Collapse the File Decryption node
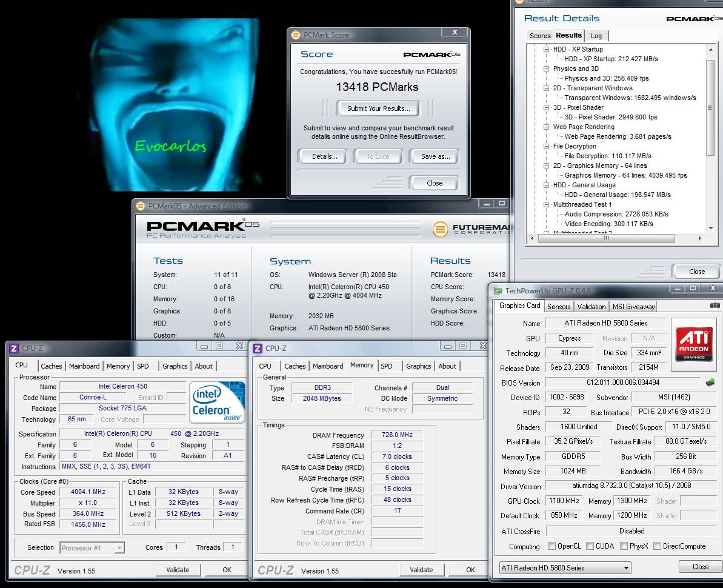 coord(547,145)
